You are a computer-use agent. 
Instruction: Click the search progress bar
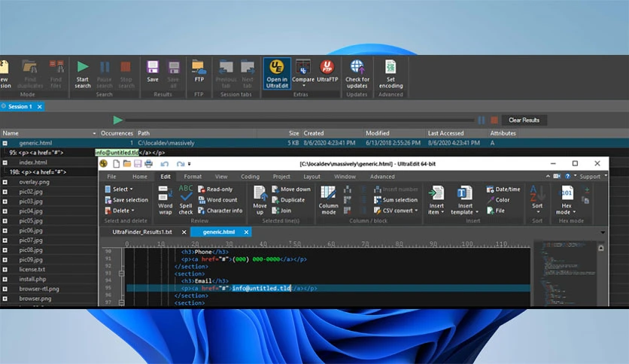tap(299, 120)
